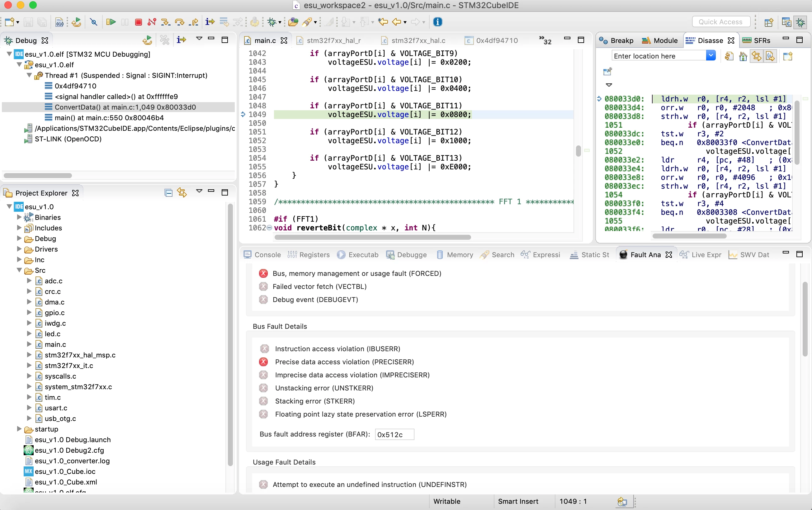Open the Debug view menu triangle

click(x=199, y=39)
